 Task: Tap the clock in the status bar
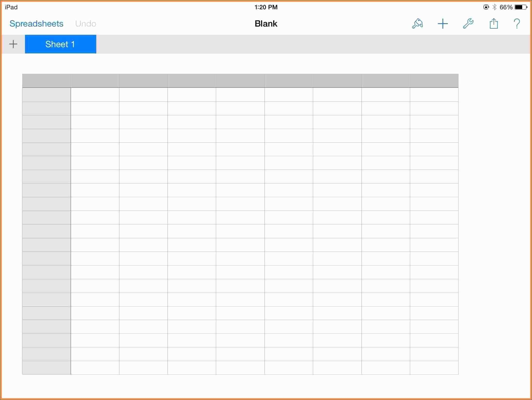coord(266,7)
